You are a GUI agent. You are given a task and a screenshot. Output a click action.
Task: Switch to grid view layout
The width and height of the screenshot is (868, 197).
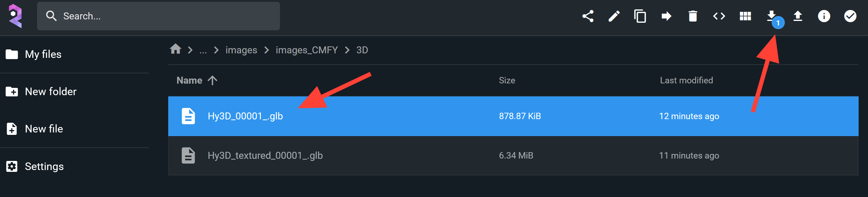coord(745,16)
